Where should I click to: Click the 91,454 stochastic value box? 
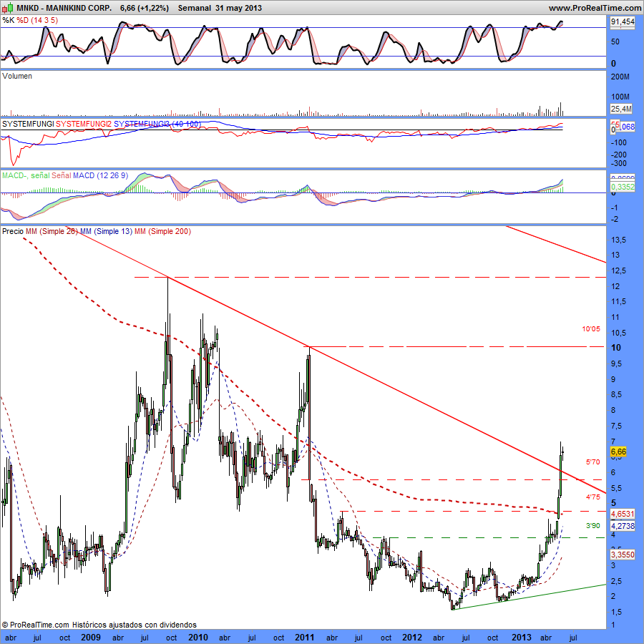(x=623, y=21)
